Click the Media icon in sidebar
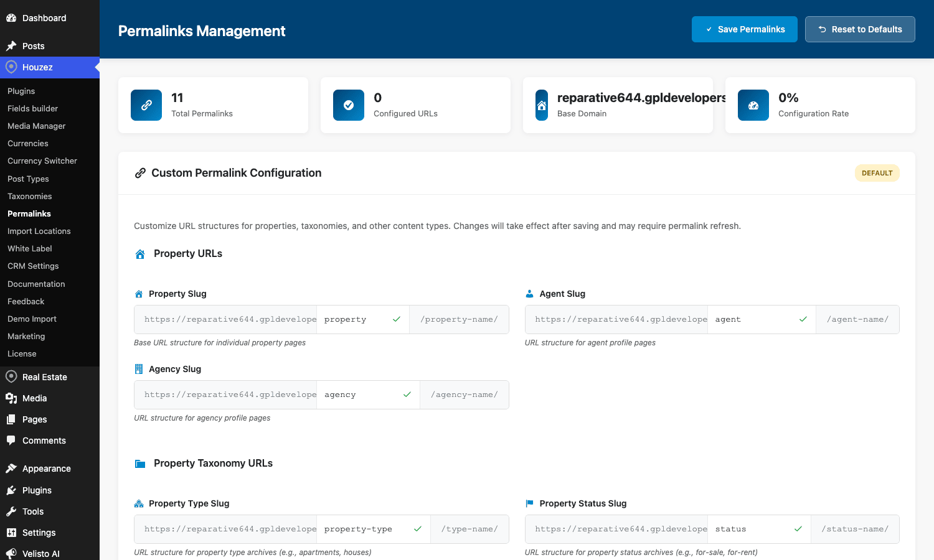The width and height of the screenshot is (934, 560). click(11, 398)
